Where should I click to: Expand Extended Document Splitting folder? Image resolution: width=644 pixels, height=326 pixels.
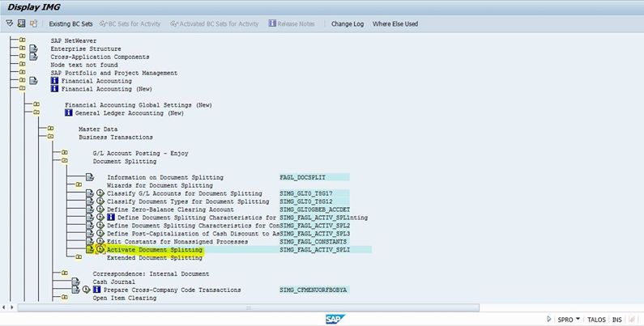[79, 257]
